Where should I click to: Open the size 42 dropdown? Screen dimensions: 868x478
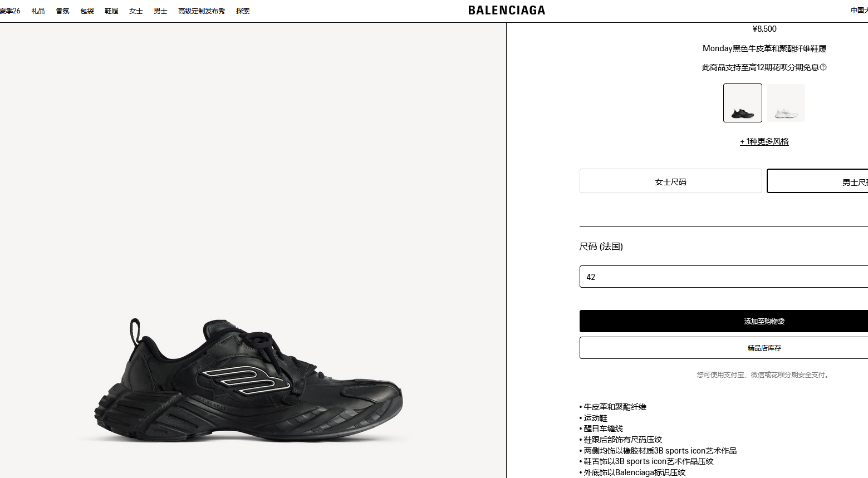(724, 277)
